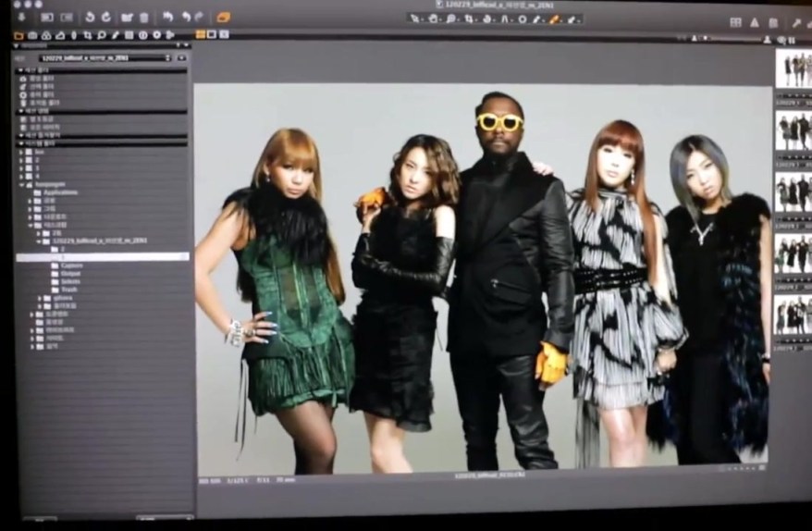The image size is (812, 531).
Task: Open the session name dropdown in Library
Action: tap(167, 57)
